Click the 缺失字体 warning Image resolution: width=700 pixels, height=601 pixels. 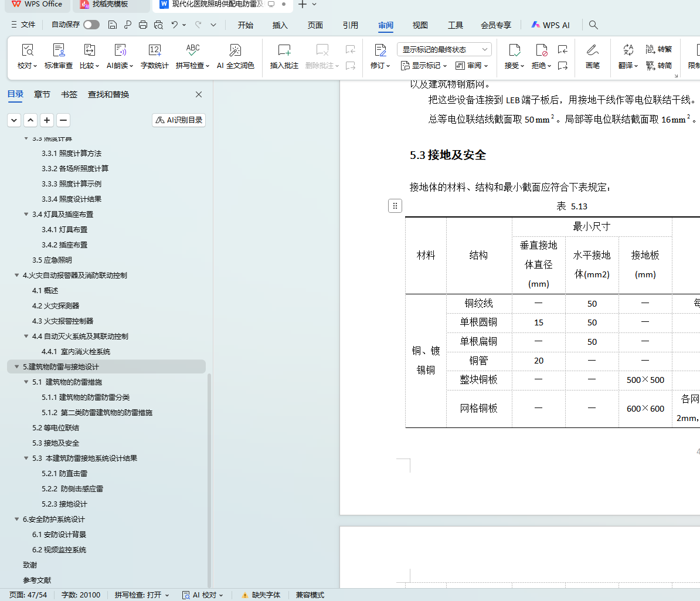point(261,595)
